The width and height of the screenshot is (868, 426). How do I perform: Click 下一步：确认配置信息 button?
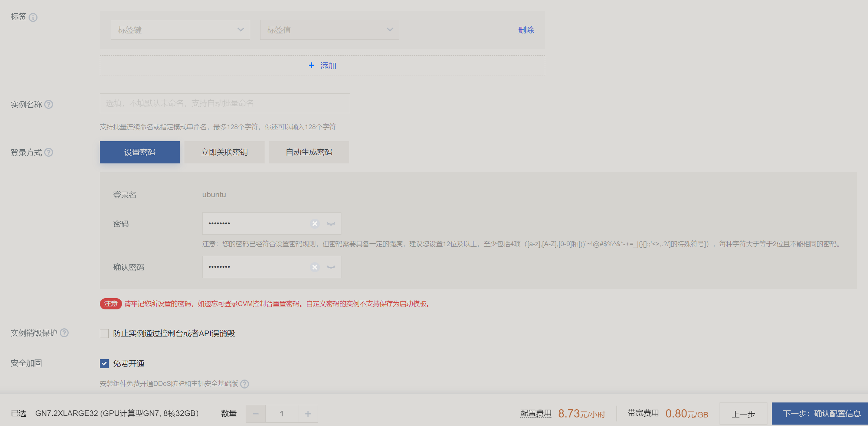[821, 414]
